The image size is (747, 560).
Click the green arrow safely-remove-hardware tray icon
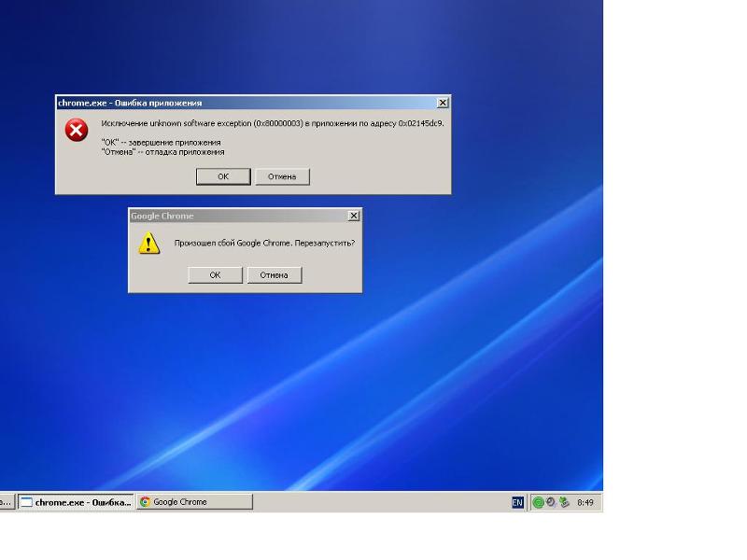[564, 502]
